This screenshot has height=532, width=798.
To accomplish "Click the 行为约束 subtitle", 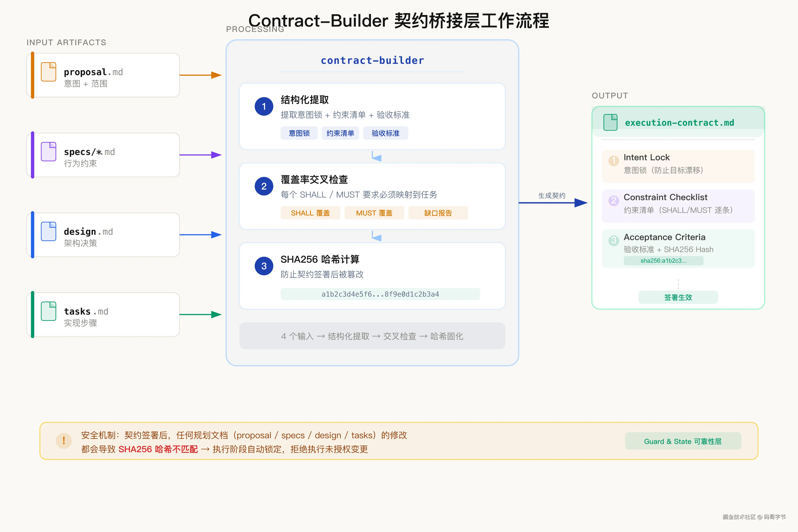I will click(80, 163).
